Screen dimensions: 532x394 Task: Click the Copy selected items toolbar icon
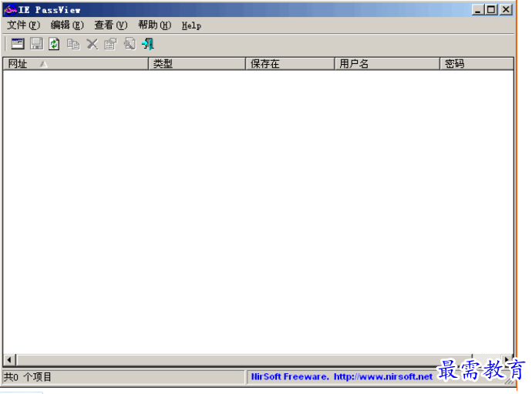pyautogui.click(x=73, y=44)
